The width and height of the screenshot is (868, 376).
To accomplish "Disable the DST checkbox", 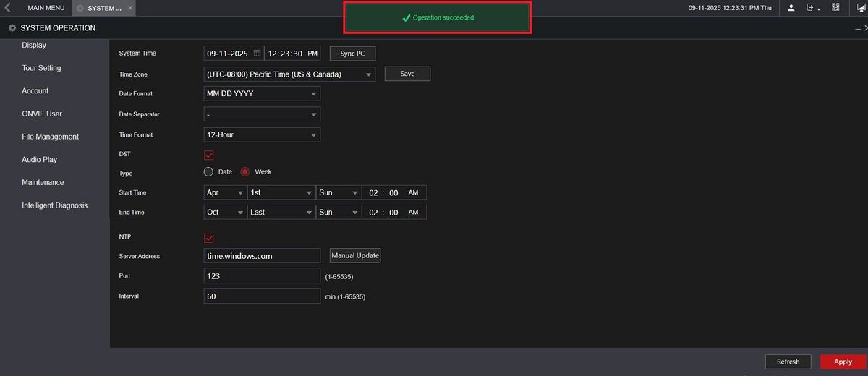I will [x=209, y=155].
